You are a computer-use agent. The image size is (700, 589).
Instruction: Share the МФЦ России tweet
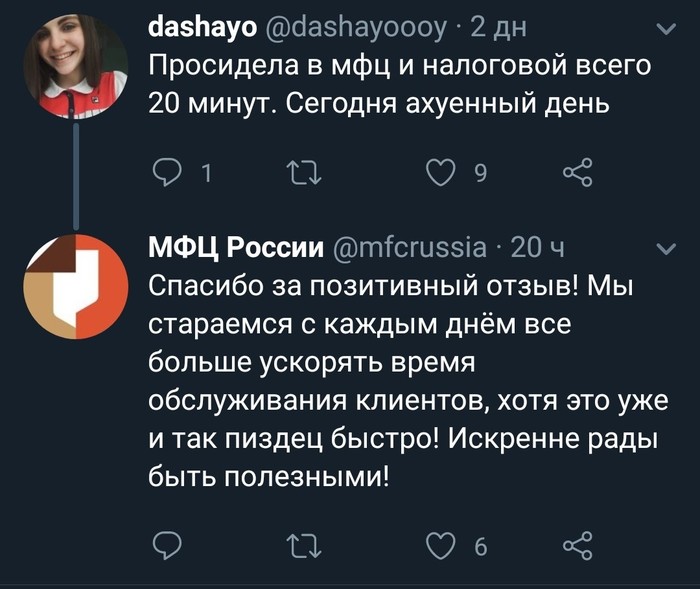pos(578,545)
